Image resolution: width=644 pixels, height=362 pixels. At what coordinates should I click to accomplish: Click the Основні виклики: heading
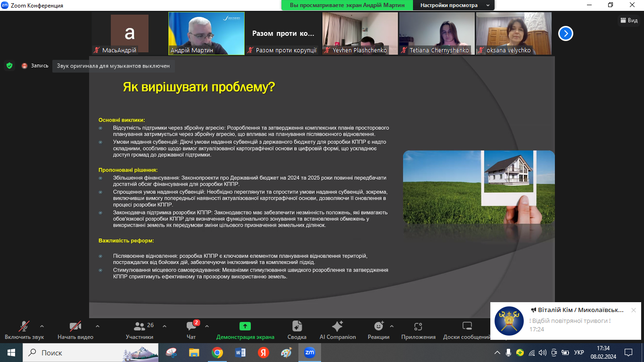(122, 120)
